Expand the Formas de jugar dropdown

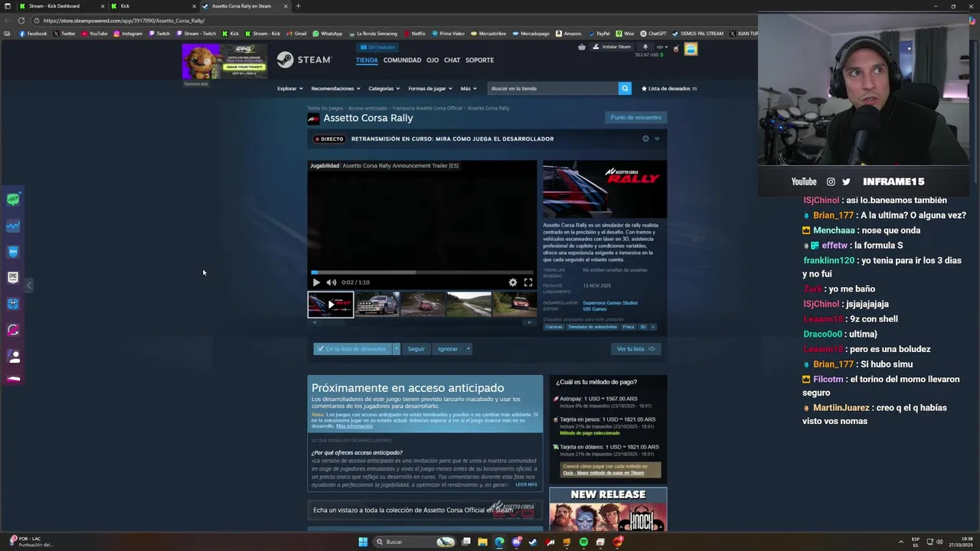[430, 88]
